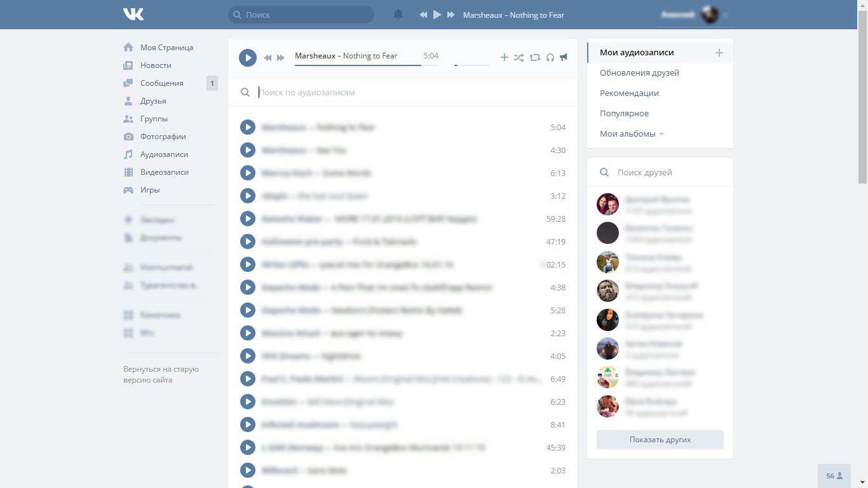Viewport: 868px width, 488px height.
Task: Open Друзья in the sidebar
Action: tap(153, 101)
